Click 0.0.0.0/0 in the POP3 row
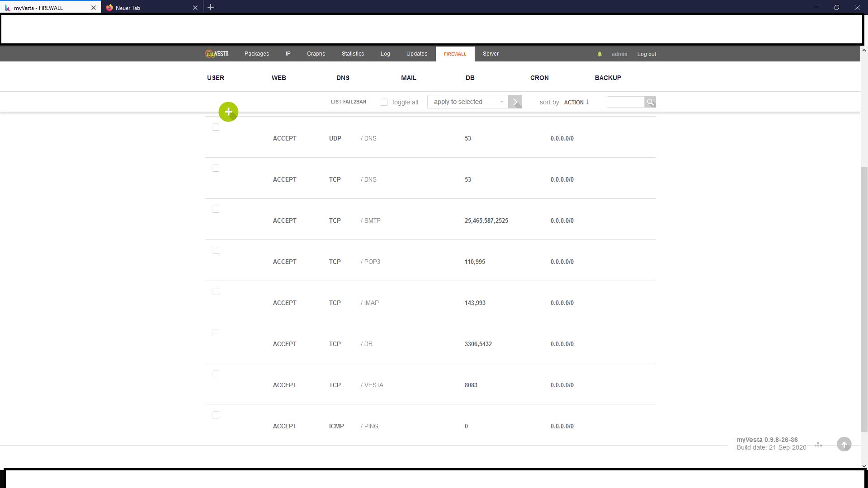Viewport: 868px width, 488px height. (562, 262)
